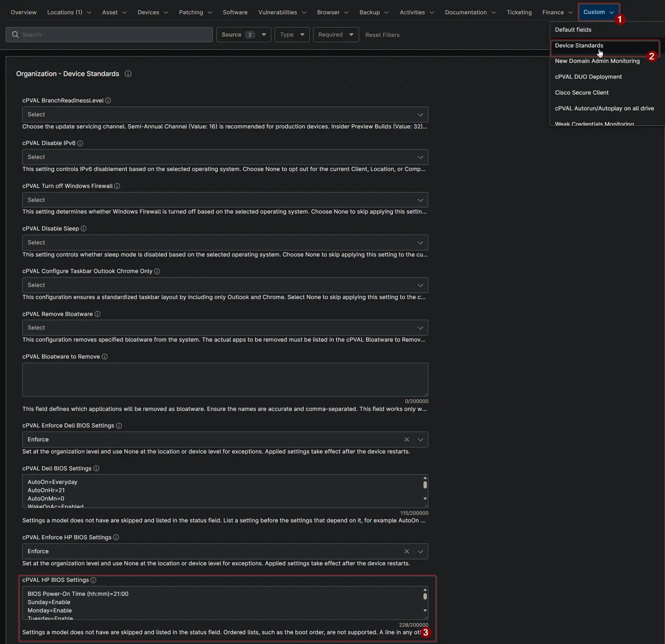Click info icon next to cPVAL HP BIOS Settings

93,580
